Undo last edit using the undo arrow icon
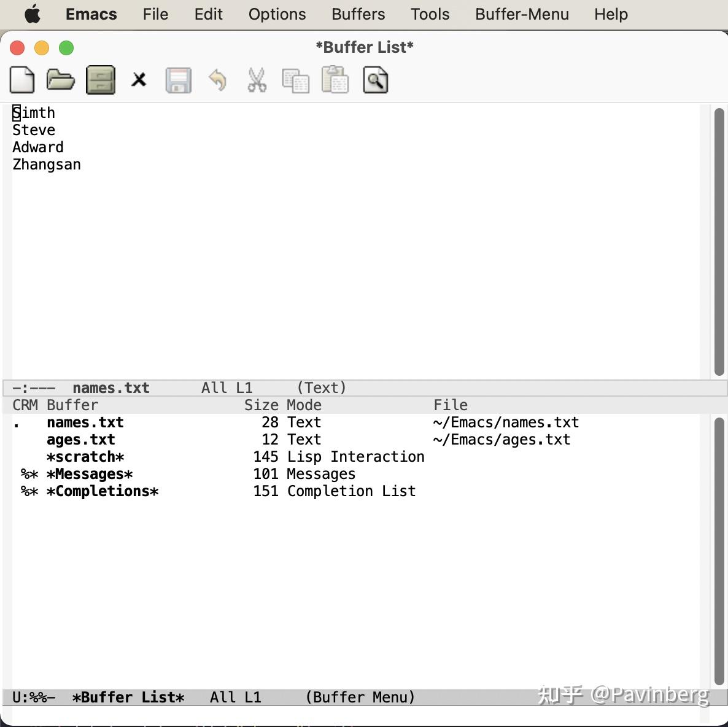This screenshot has height=727, width=728. (218, 80)
